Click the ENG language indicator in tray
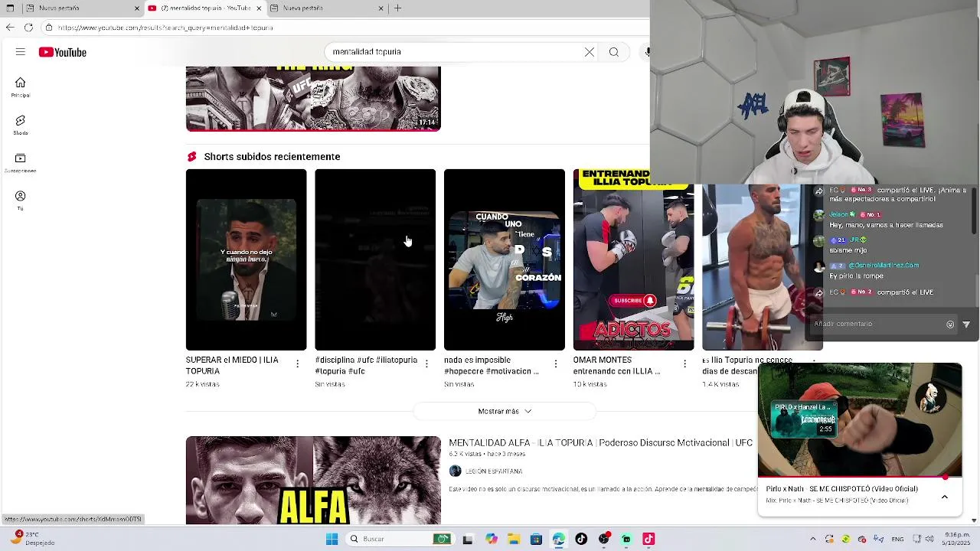Viewport: 980px width, 551px height. pyautogui.click(x=897, y=539)
